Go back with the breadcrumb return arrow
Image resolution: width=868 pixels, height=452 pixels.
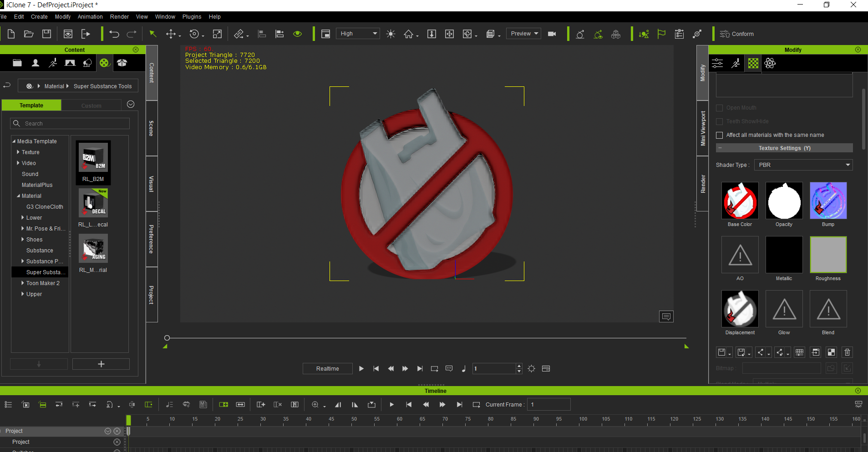7,85
